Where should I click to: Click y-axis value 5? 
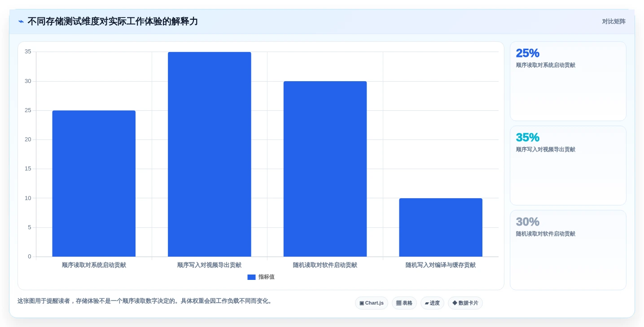point(30,227)
